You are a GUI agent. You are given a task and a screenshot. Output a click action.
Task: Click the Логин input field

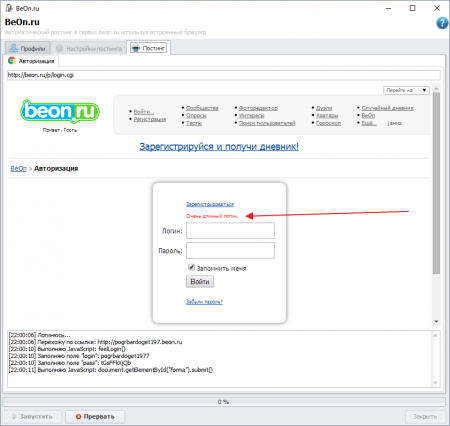click(x=230, y=231)
